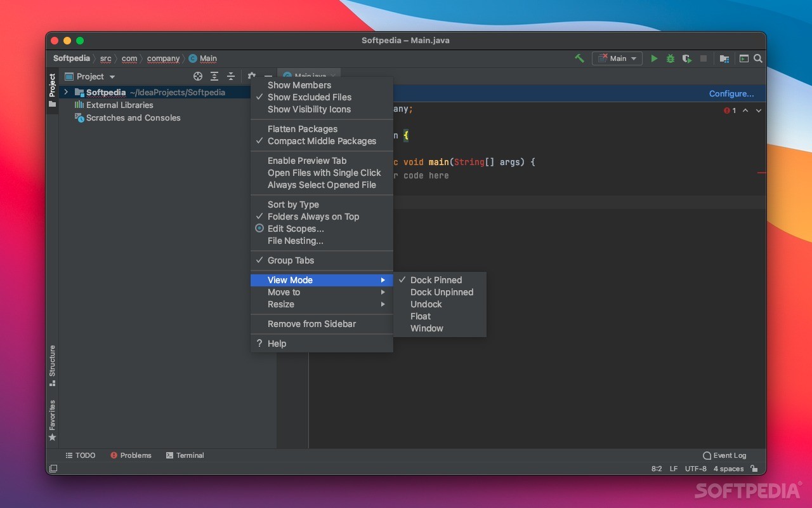Enable Always Select Opened File
The width and height of the screenshot is (812, 508).
(x=322, y=185)
